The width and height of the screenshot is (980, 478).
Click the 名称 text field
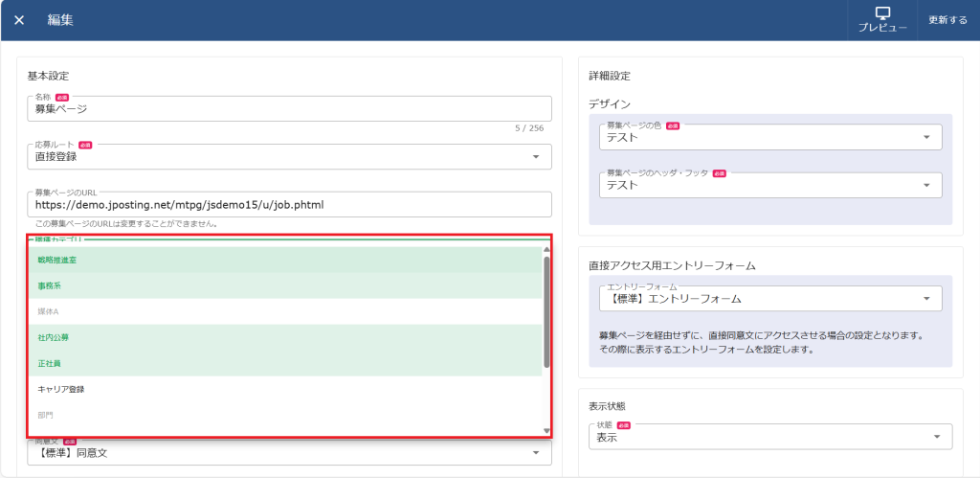(x=289, y=109)
